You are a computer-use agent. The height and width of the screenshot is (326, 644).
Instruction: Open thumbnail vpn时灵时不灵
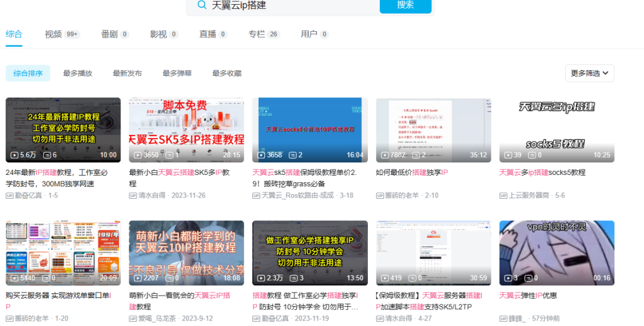click(x=557, y=253)
